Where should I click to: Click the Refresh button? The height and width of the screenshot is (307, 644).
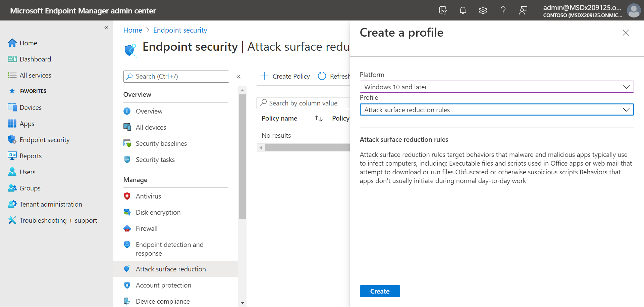[333, 76]
